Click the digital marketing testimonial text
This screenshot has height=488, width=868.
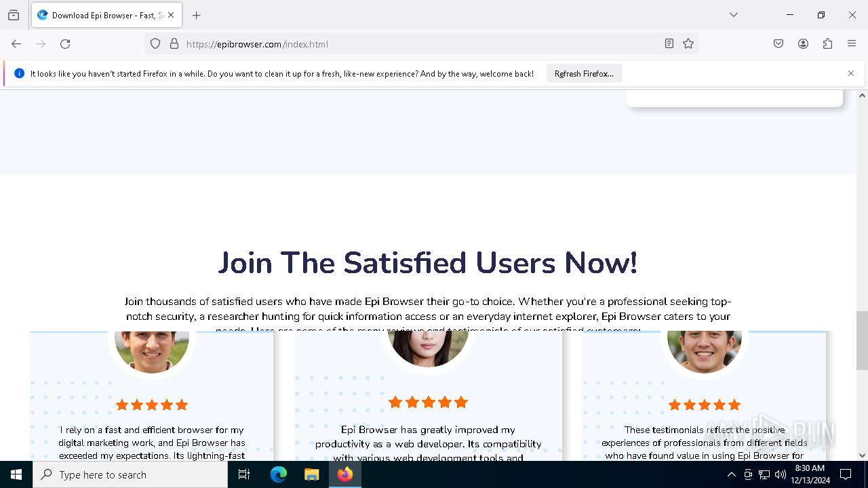pos(152,443)
